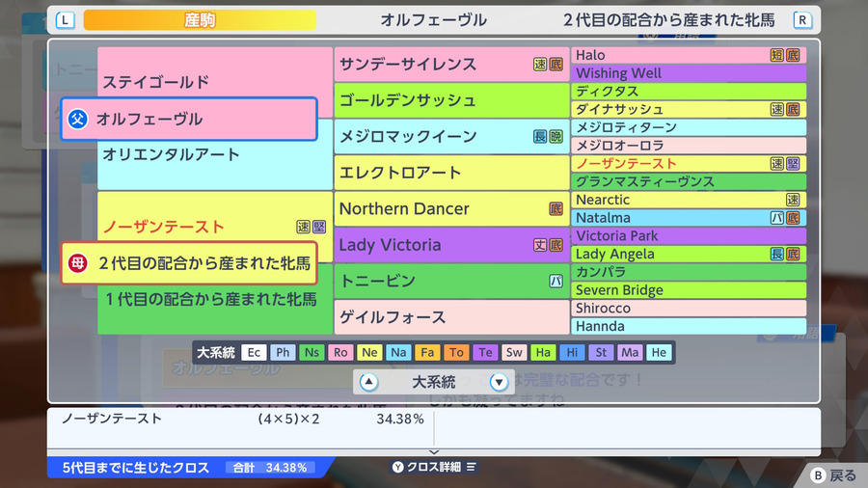Click the To lineage color swatch
868x488 pixels.
tap(456, 352)
